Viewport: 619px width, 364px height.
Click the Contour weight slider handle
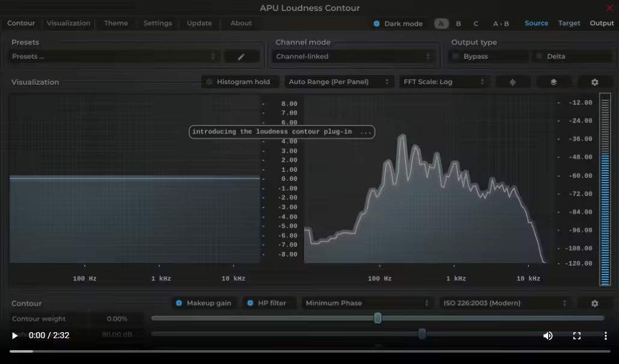[377, 318]
